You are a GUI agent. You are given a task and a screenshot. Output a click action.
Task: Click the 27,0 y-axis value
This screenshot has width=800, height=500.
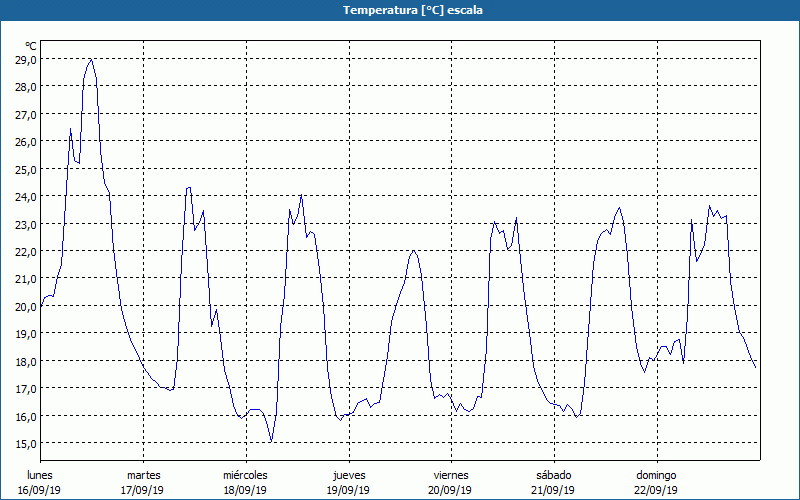tap(26, 114)
